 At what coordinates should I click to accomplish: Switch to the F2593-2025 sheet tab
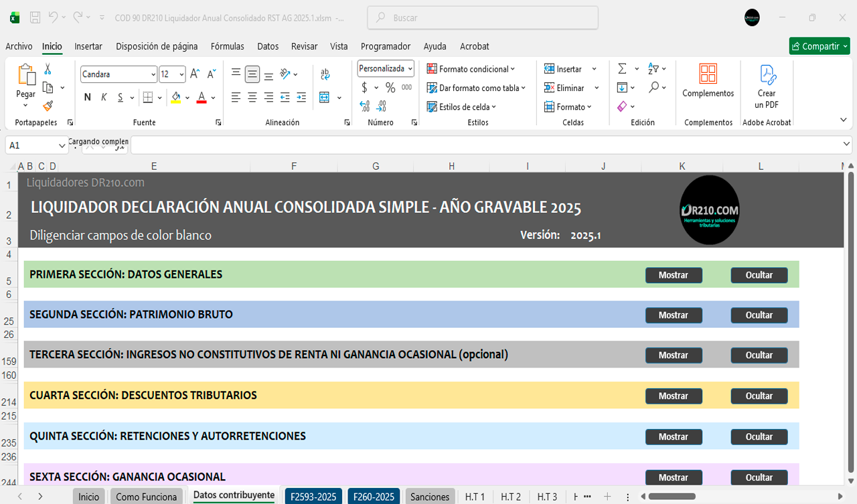click(x=313, y=497)
